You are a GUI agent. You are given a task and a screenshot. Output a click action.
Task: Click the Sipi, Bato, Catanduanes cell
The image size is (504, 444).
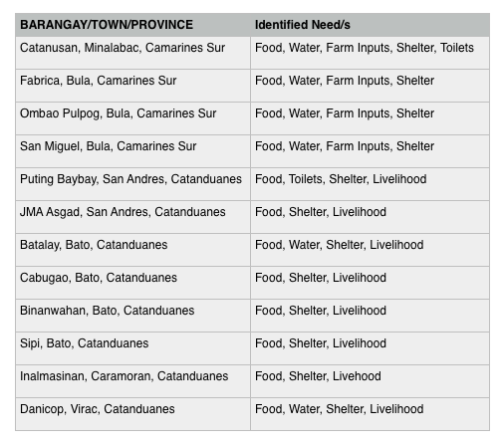click(132, 348)
